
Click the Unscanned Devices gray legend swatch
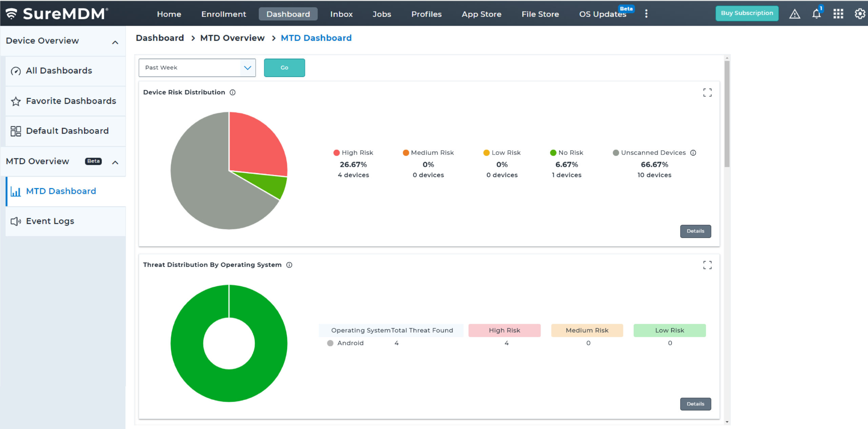coord(616,153)
